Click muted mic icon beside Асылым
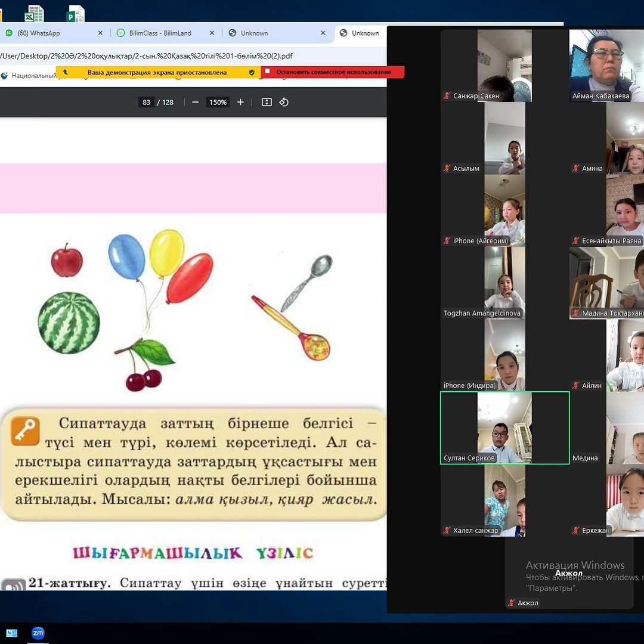Image resolution: width=644 pixels, height=644 pixels. tap(447, 168)
